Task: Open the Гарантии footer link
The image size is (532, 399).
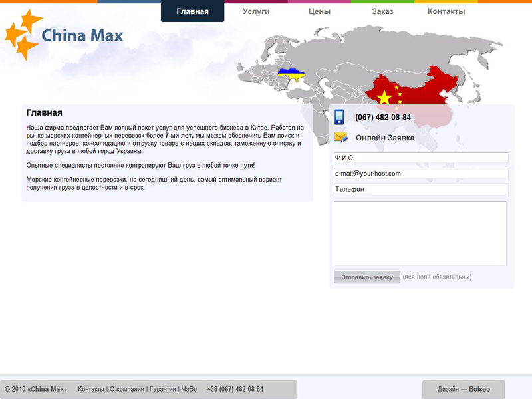Action: (162, 389)
